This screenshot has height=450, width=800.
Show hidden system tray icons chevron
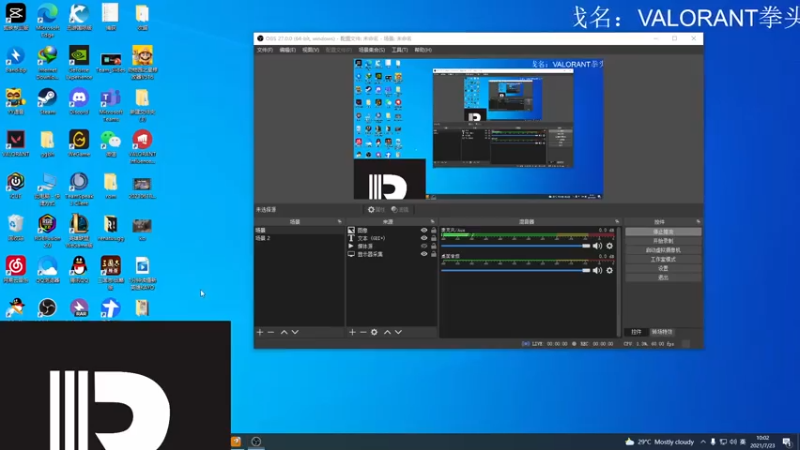[x=703, y=442]
